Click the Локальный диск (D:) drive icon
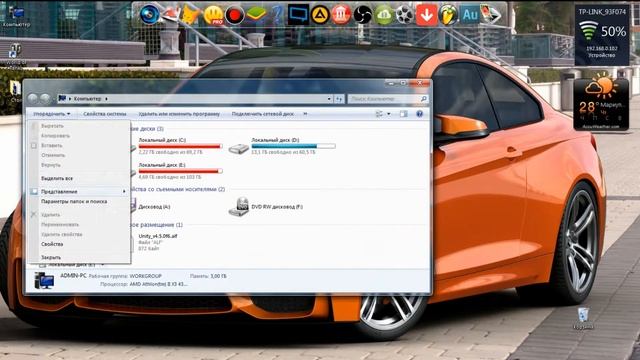Viewport: 640px width, 360px height. click(239, 148)
